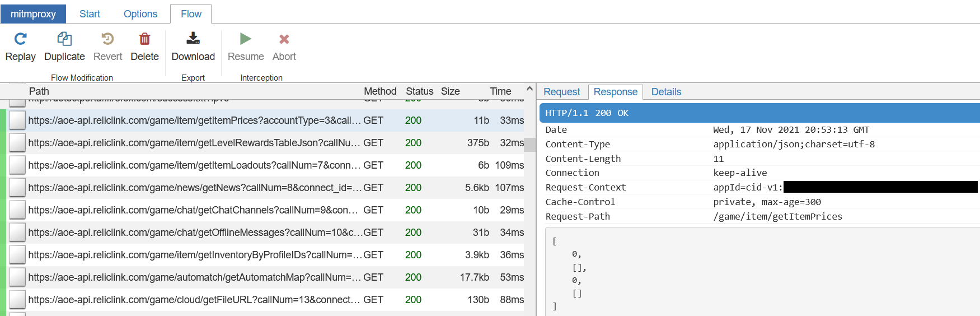This screenshot has height=316, width=980.
Task: Resume the intercepted flow
Action: [x=246, y=47]
